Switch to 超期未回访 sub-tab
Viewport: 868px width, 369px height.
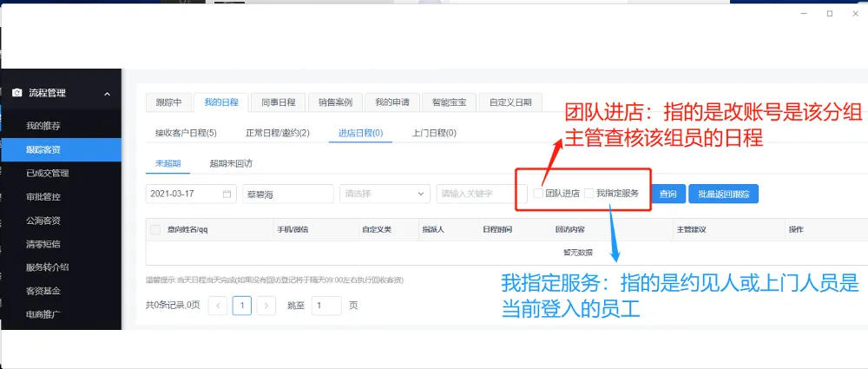(x=231, y=163)
